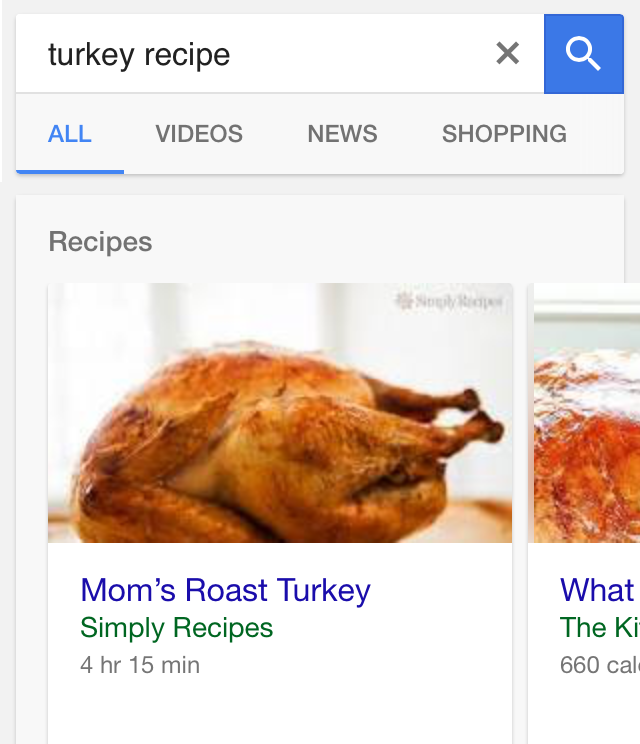Screen dimensions: 640x744
Task: Open the Mom's Roast Turkey link
Action: pyautogui.click(x=225, y=591)
